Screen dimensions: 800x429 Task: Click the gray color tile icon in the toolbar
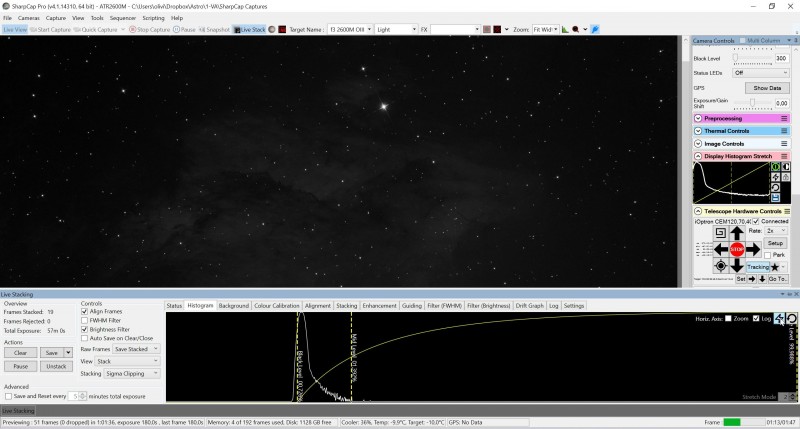[487, 30]
